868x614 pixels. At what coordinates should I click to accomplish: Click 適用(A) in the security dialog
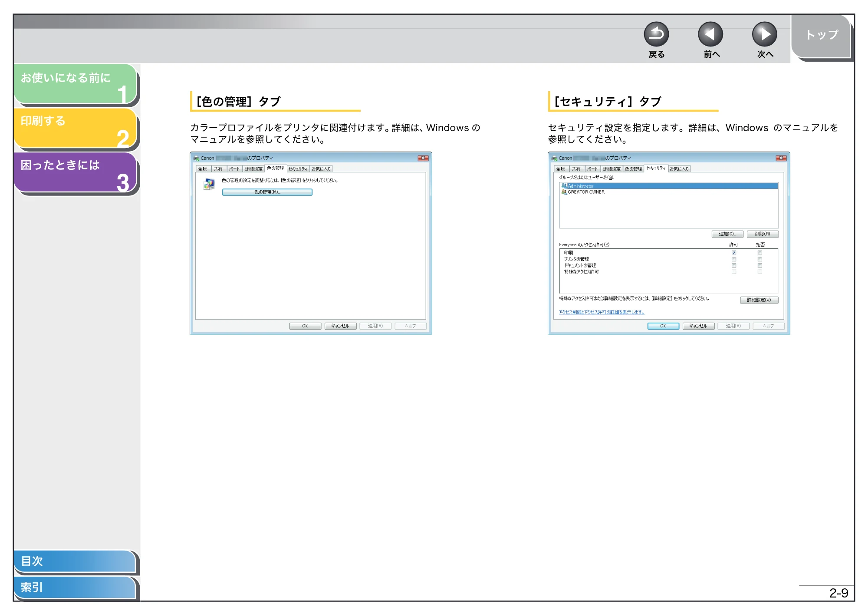(x=733, y=326)
